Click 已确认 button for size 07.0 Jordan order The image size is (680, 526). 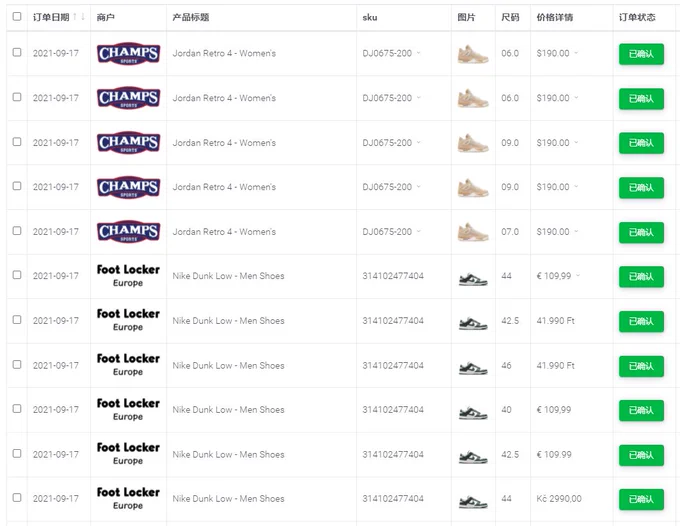pos(641,232)
